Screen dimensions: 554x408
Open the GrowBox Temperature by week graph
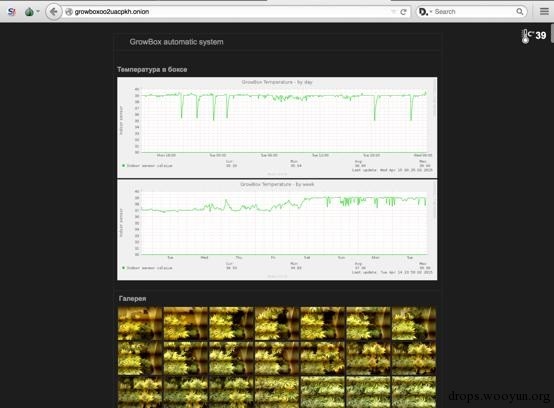click(277, 230)
